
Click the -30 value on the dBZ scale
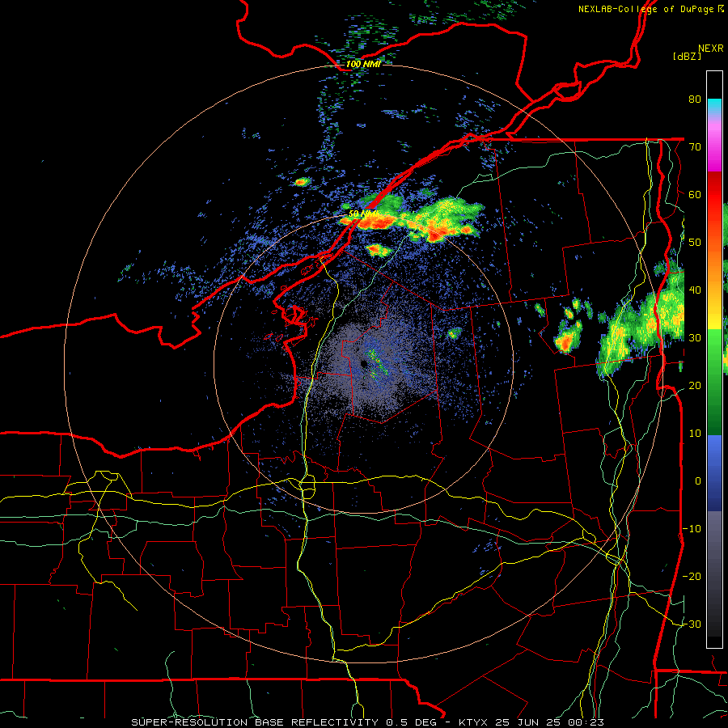click(x=692, y=624)
